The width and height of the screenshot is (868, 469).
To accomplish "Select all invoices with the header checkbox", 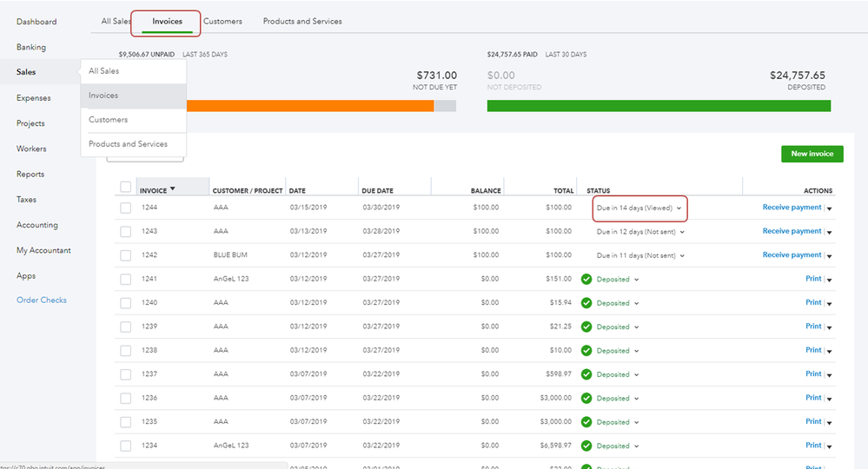I will point(126,188).
